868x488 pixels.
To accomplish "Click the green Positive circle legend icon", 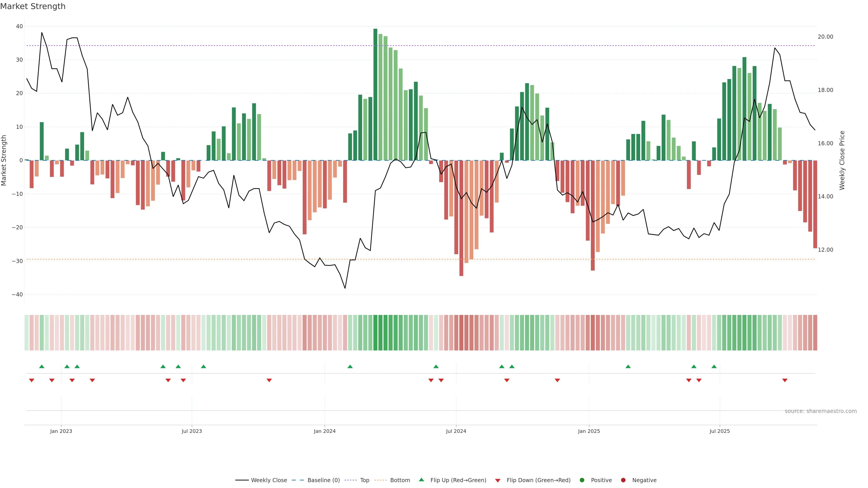I will (x=582, y=480).
